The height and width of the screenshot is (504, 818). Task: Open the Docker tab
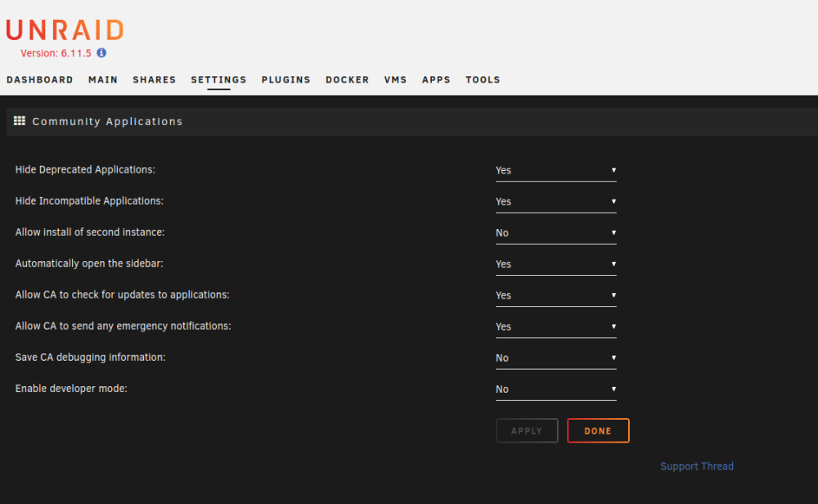tap(348, 80)
